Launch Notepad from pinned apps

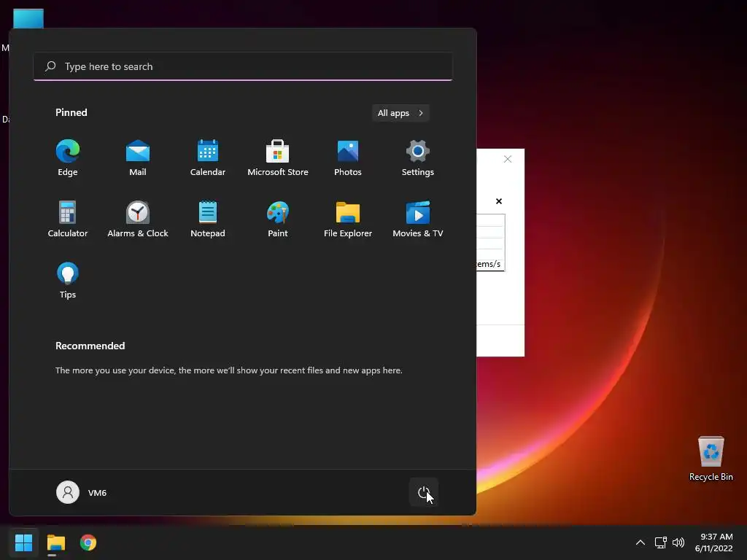pyautogui.click(x=208, y=219)
